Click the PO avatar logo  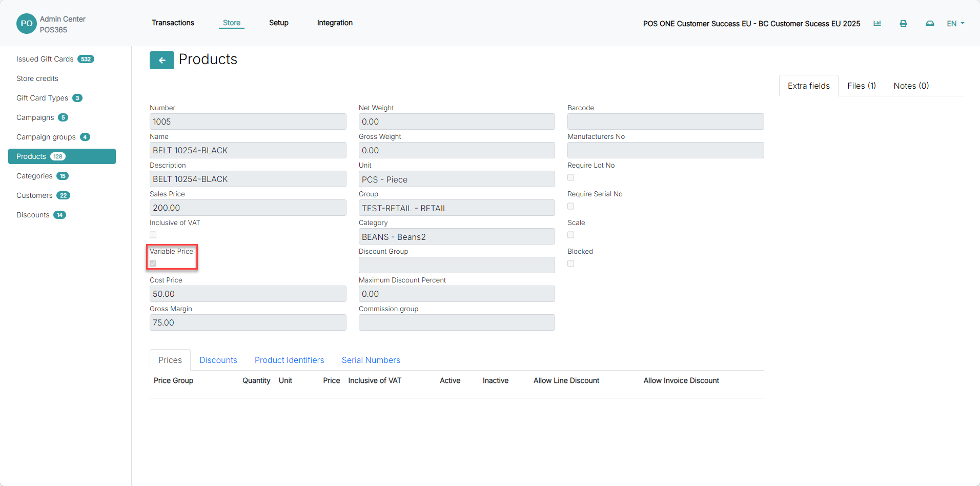point(27,24)
